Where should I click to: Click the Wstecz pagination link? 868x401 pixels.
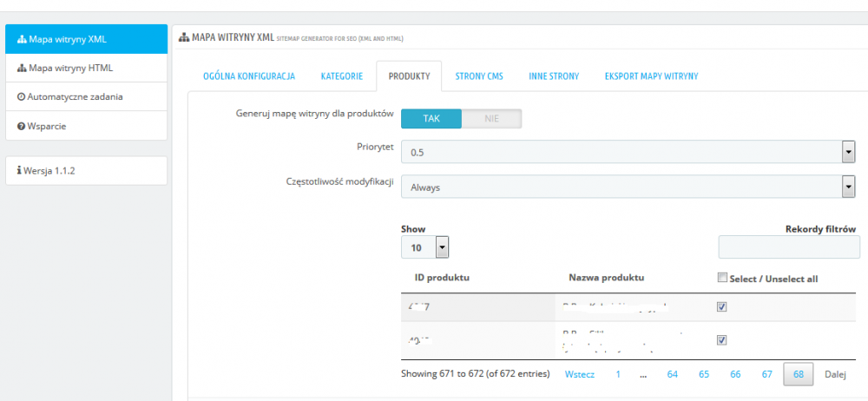(x=580, y=374)
